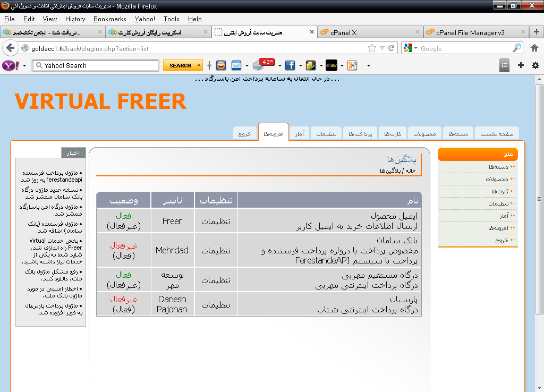Expand the Yahoo Mail icon dropdown arrow
544x392 pixels.
pos(246,65)
